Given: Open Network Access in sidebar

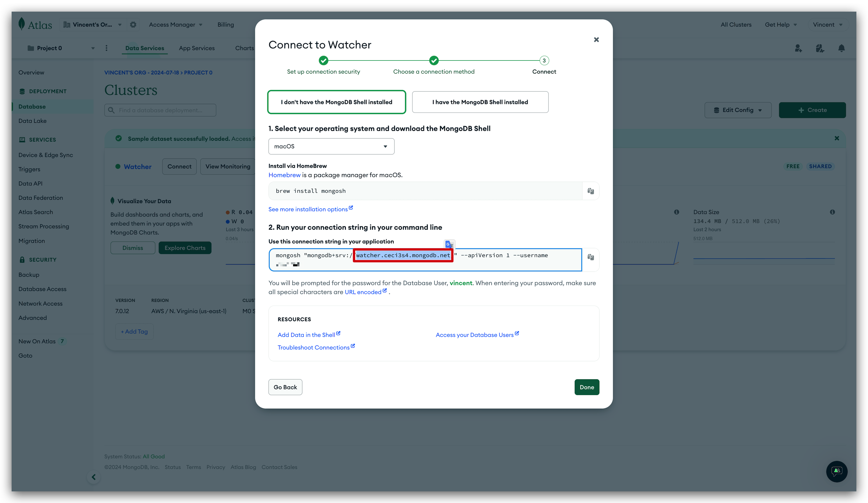Looking at the screenshot, I should (x=41, y=303).
